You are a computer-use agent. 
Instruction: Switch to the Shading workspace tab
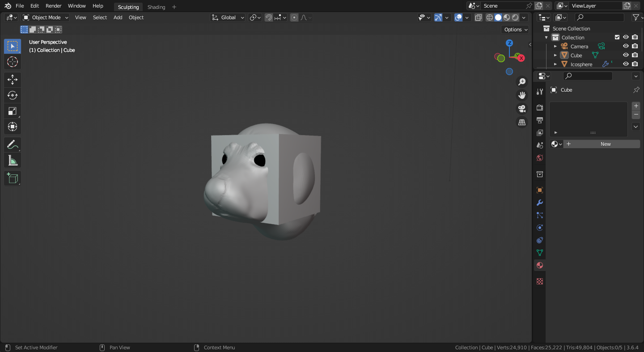(156, 7)
